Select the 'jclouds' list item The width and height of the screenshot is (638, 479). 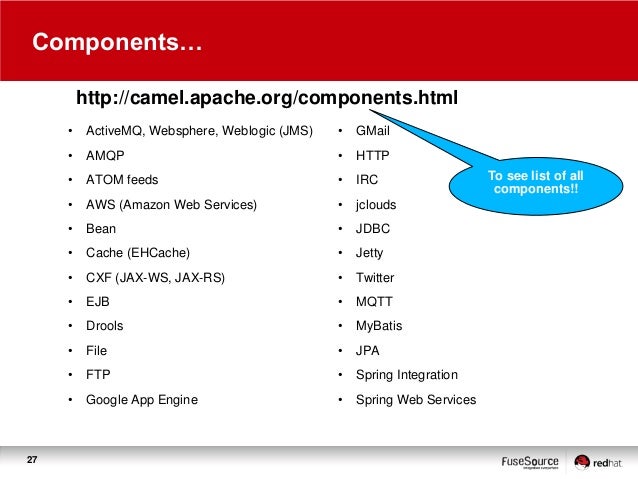coord(376,205)
